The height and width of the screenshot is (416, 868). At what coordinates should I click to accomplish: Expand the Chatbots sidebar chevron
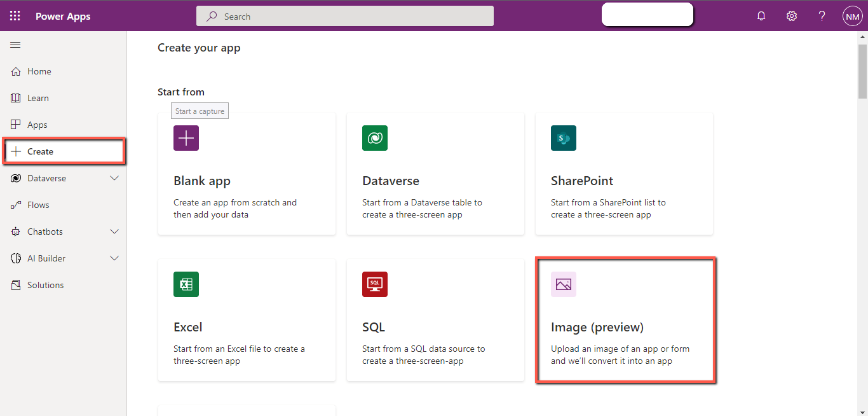coord(114,232)
